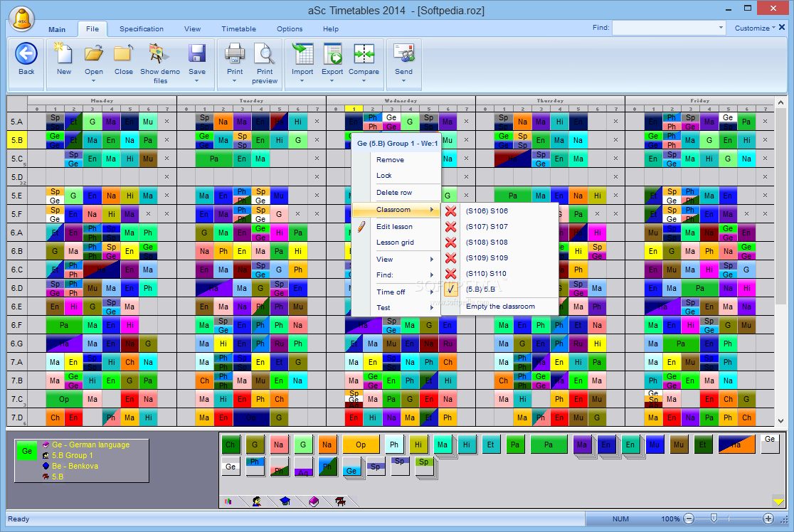The width and height of the screenshot is (794, 532).
Task: Select the 5.D class row header
Action: 16,177
